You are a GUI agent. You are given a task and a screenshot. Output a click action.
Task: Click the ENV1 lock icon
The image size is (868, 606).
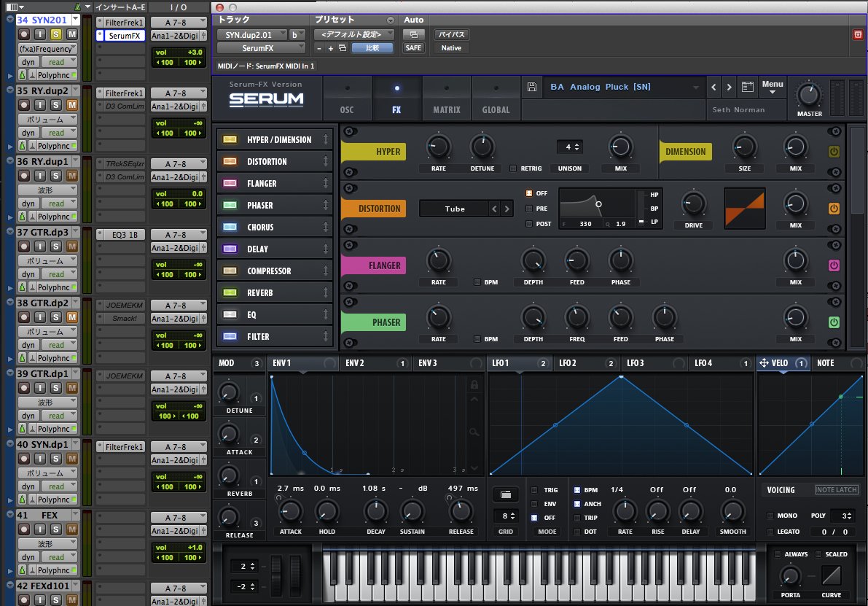tap(474, 384)
